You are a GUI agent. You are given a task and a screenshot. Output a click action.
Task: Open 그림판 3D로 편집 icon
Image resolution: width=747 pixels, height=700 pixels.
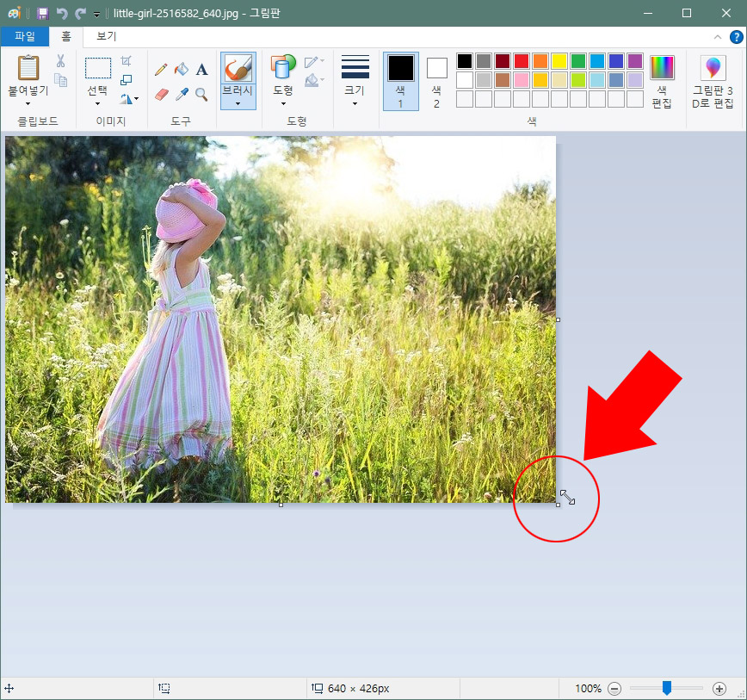[x=713, y=67]
